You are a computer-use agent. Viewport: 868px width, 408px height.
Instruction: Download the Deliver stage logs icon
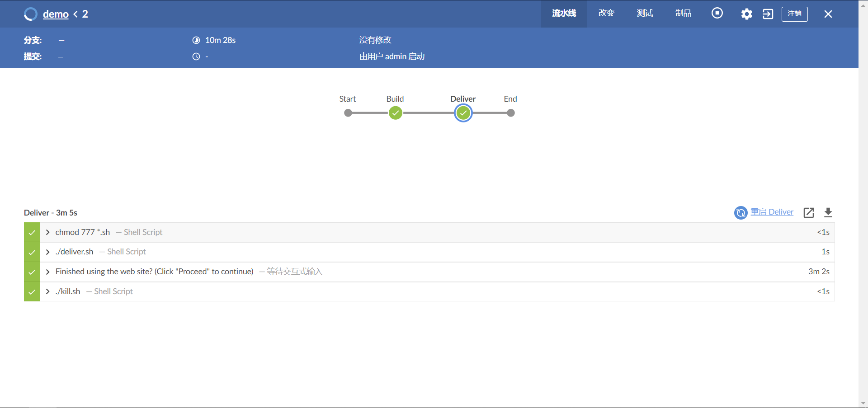point(829,212)
